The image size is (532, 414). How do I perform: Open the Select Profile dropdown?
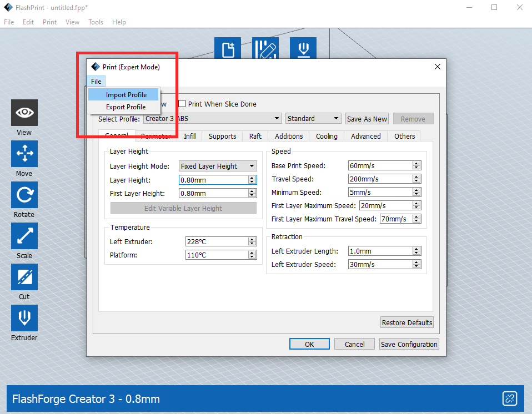(213, 119)
